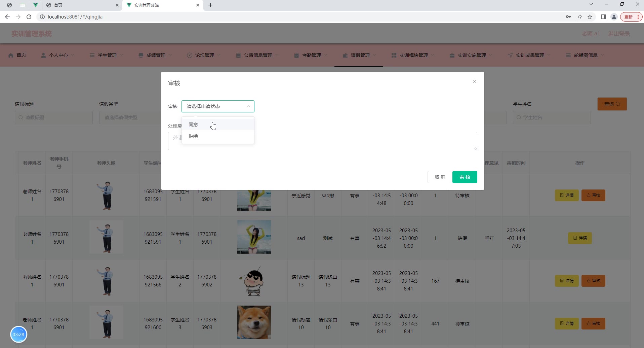Expand 论坛管理 menu
This screenshot has width=644, height=348.
(204, 55)
